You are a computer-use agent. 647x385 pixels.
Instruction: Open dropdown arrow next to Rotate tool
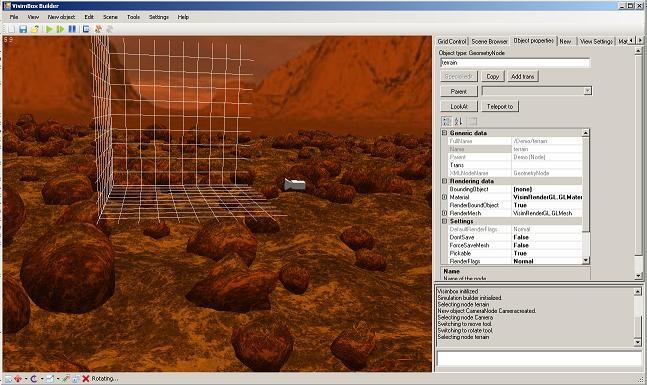click(41, 379)
